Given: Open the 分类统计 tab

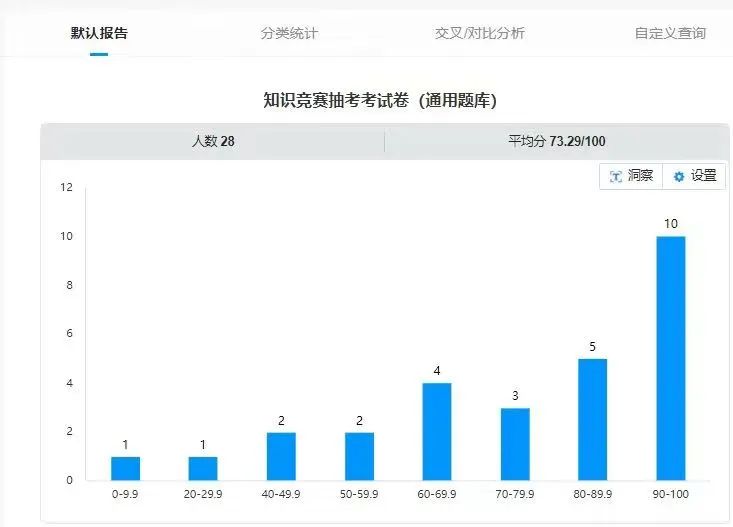Looking at the screenshot, I should pos(289,33).
